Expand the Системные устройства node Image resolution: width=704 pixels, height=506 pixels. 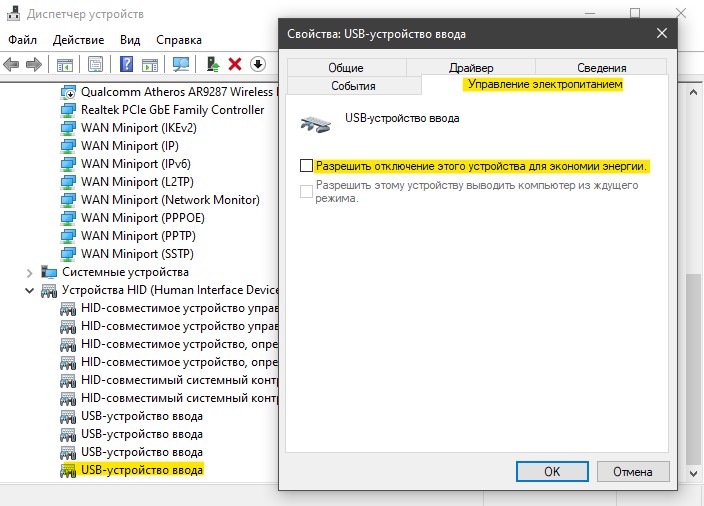coord(30,273)
